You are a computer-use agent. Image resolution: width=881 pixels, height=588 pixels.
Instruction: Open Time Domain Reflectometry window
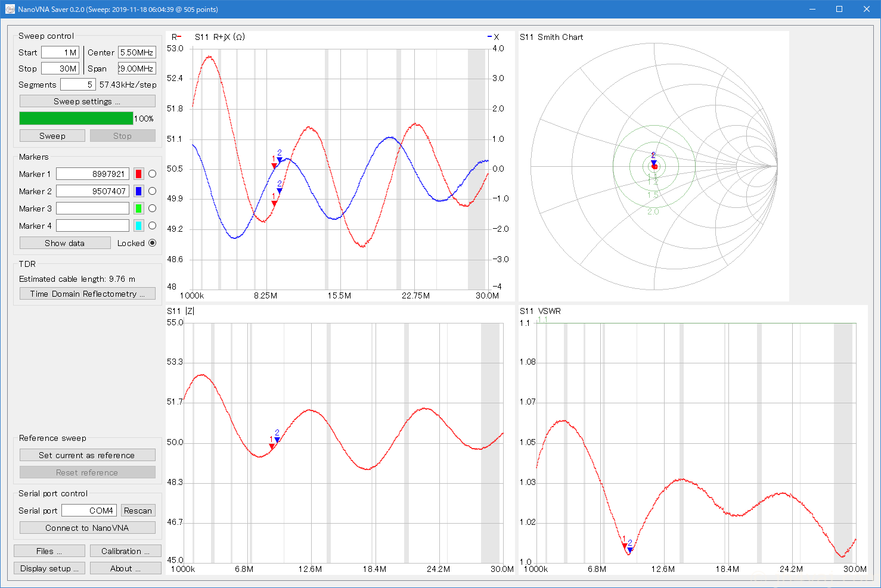(87, 294)
